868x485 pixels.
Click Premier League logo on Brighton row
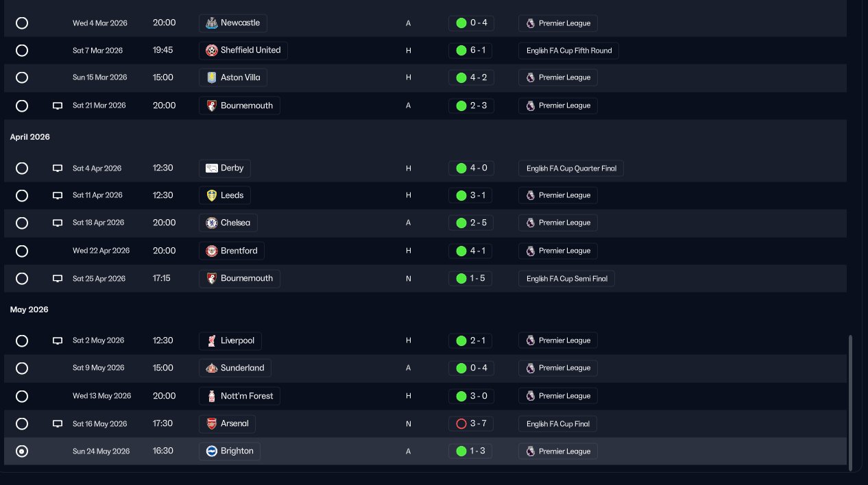coord(531,451)
